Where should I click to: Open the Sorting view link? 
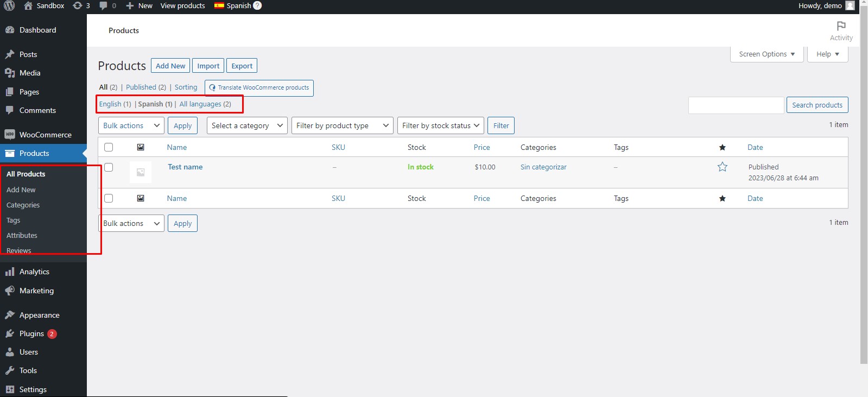click(x=186, y=87)
